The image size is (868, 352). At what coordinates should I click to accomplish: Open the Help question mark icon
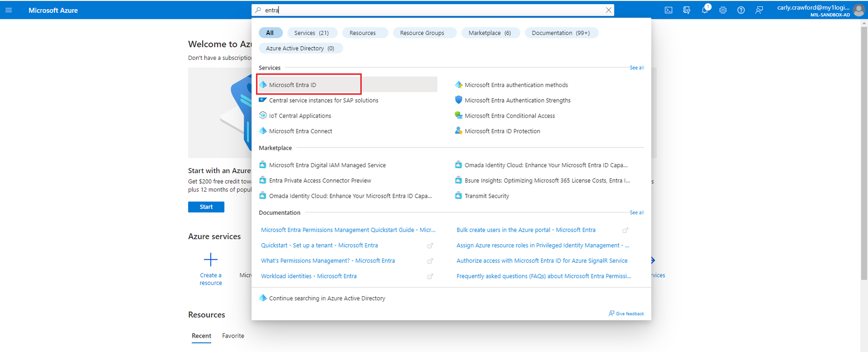click(x=741, y=10)
